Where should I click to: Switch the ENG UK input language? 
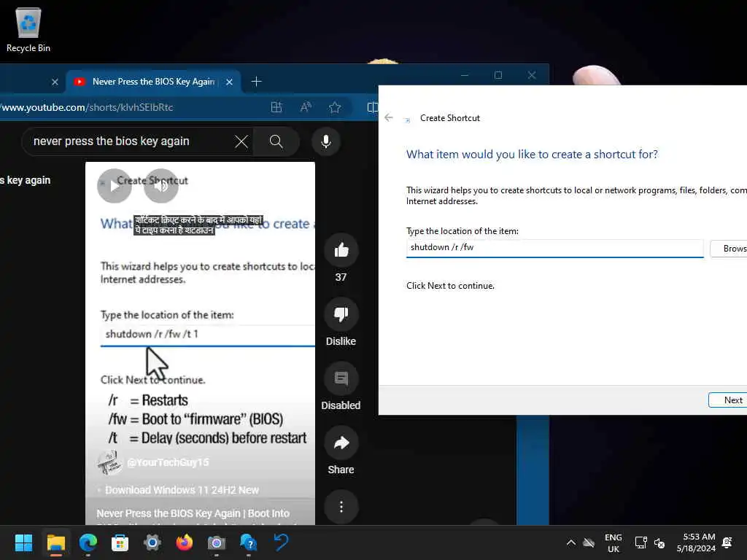613,542
